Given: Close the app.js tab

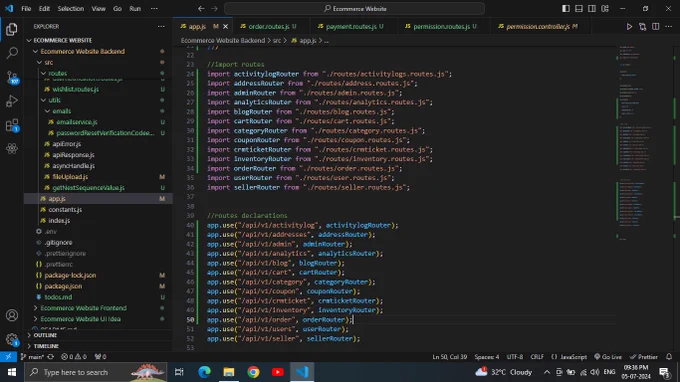Looking at the screenshot, I should (x=226, y=26).
